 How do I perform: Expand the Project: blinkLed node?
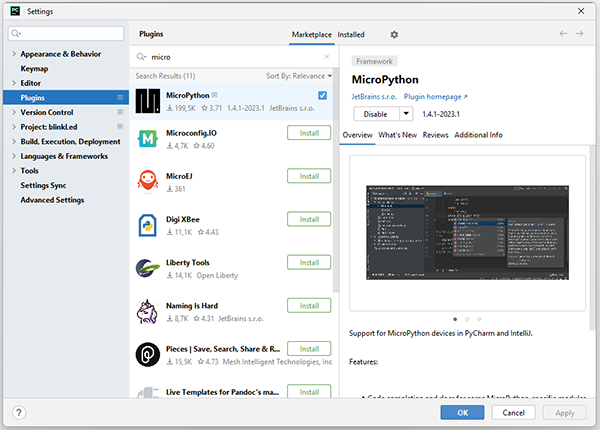click(14, 127)
